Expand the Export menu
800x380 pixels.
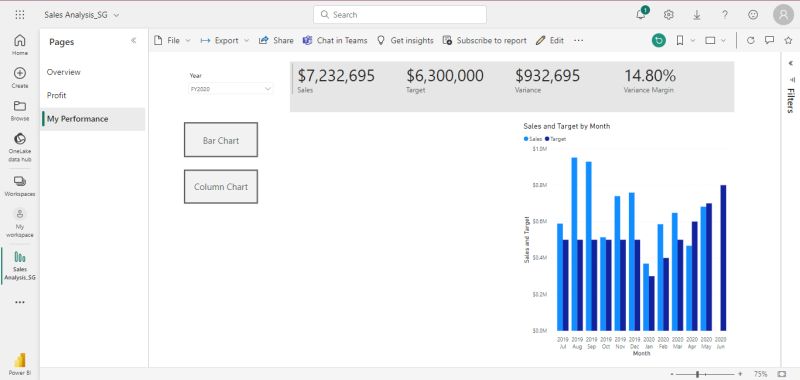[x=224, y=40]
